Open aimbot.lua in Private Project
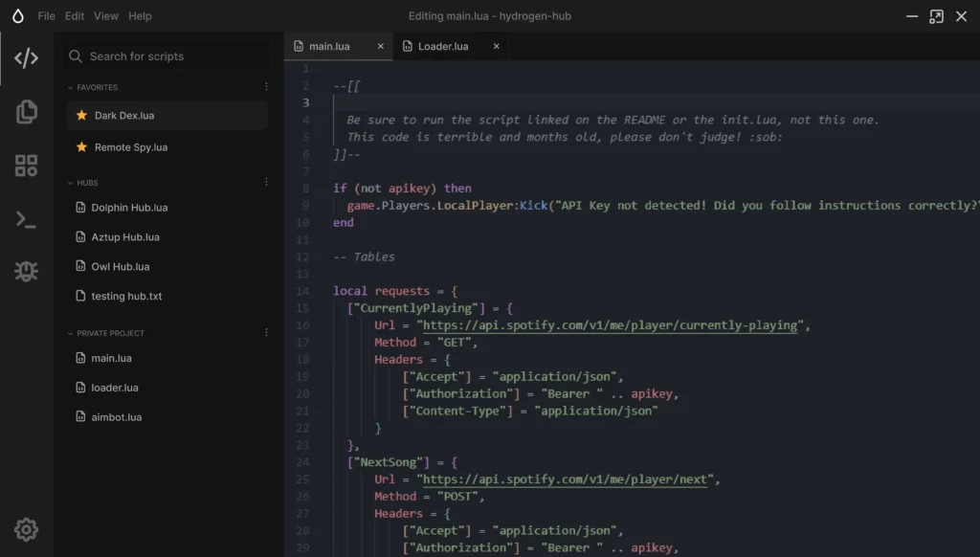 pos(117,417)
